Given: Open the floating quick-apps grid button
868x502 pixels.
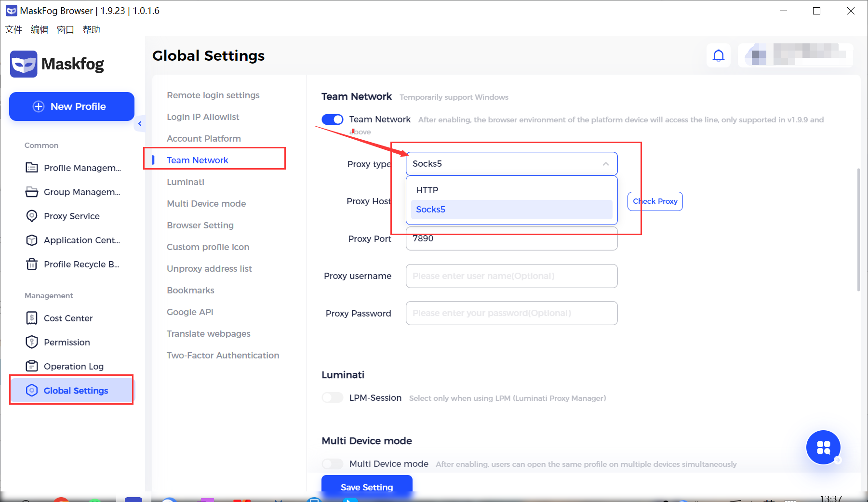Looking at the screenshot, I should 823,448.
